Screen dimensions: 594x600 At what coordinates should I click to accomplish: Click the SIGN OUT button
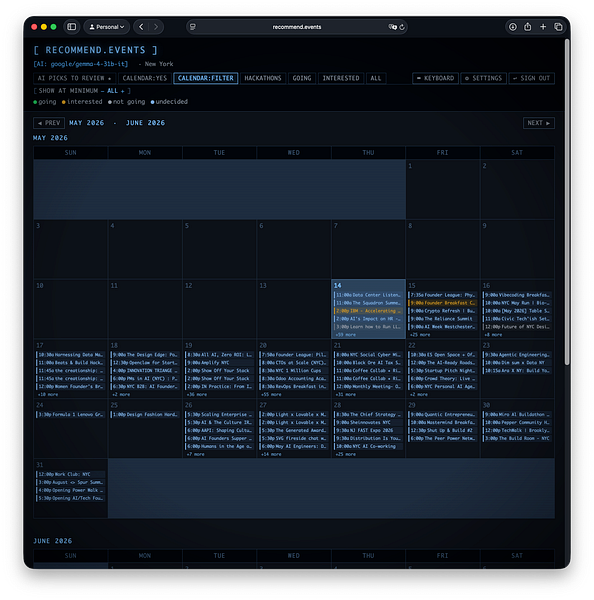pyautogui.click(x=532, y=78)
